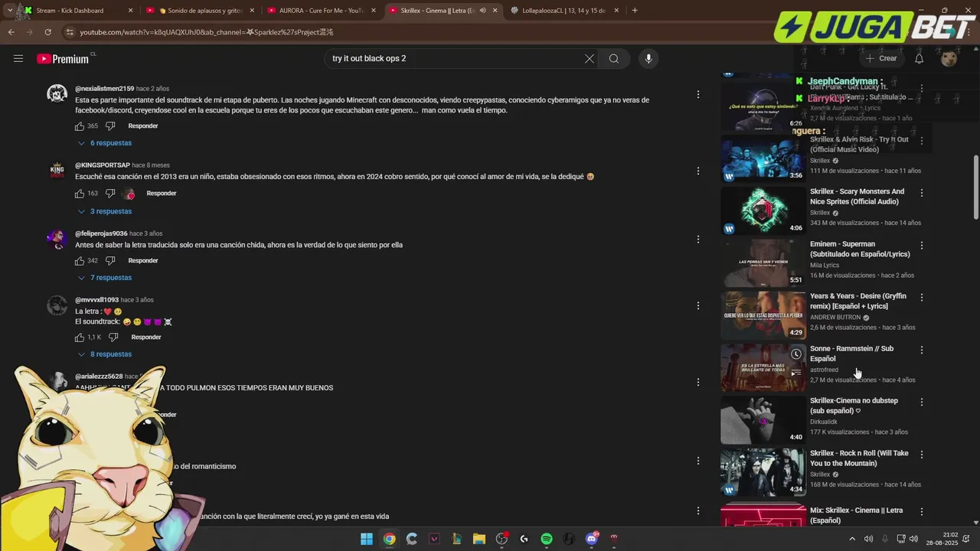
Task: Reply to @nexialistmen2159 with Responder
Action: (143, 126)
